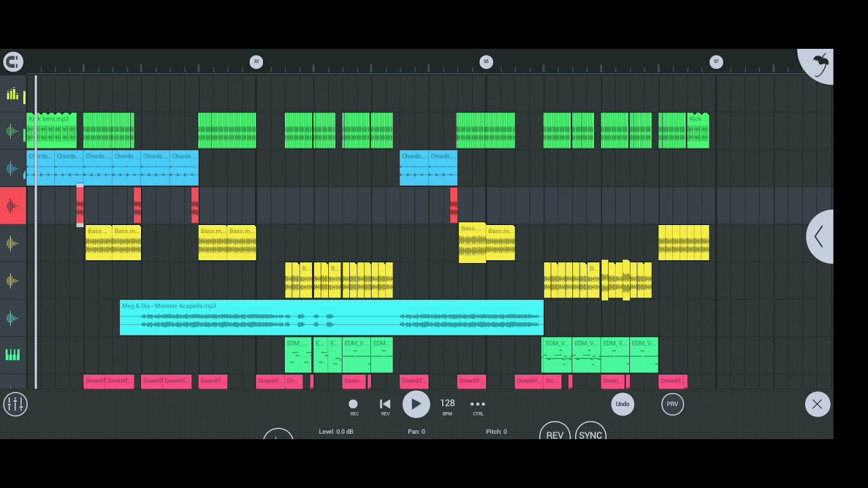Select the piano keys EDM_V track icon
This screenshot has width=868, height=488.
[x=12, y=355]
